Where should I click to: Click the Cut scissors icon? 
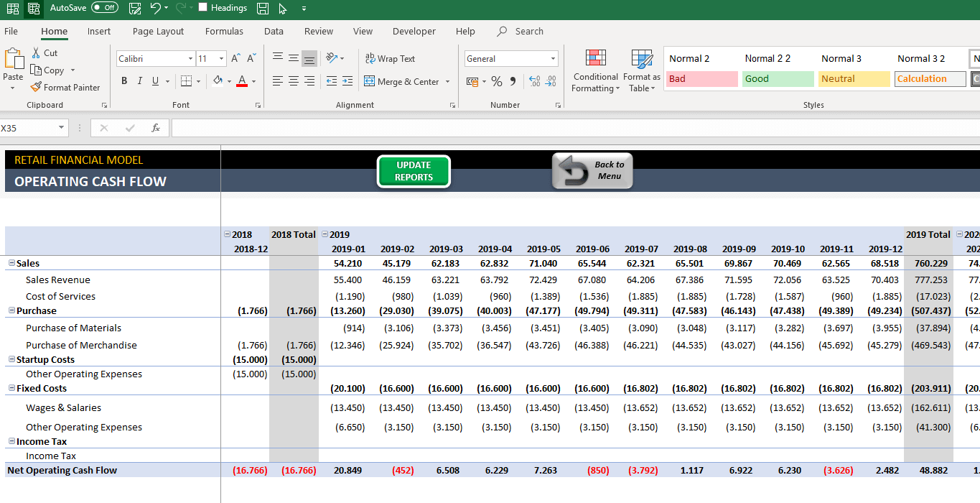pyautogui.click(x=37, y=53)
